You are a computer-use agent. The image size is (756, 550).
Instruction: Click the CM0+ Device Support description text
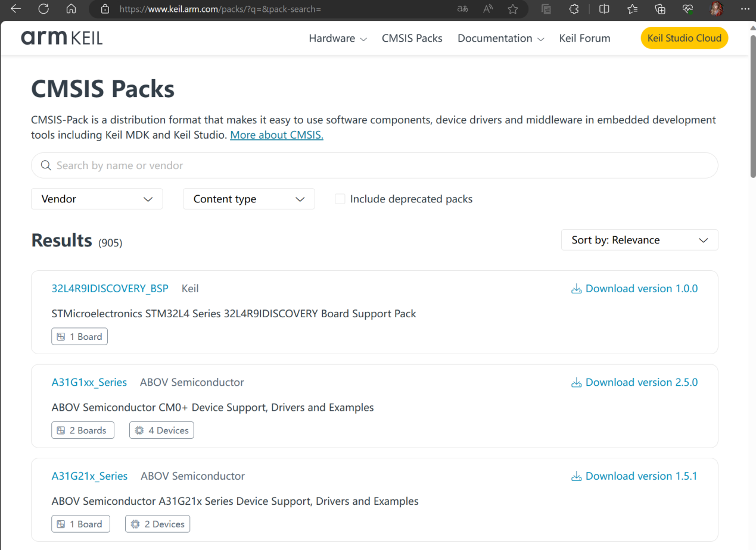(213, 408)
